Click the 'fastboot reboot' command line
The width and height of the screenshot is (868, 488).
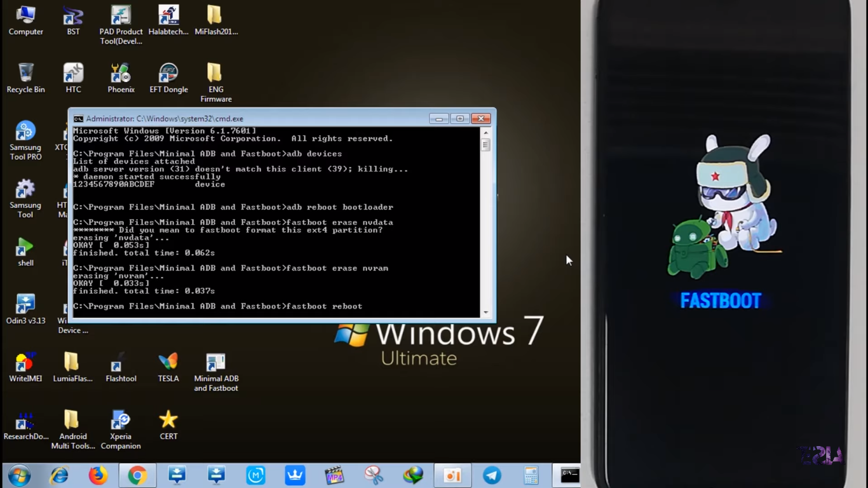(218, 306)
